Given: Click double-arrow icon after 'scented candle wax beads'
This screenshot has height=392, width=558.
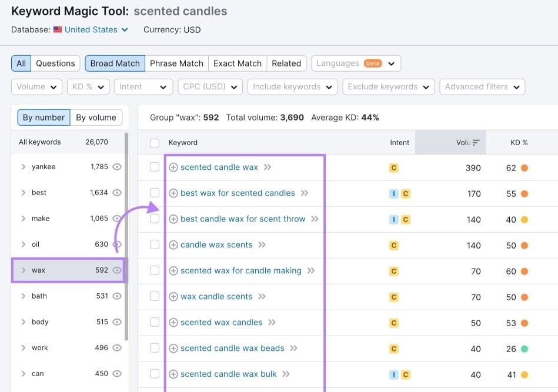Looking at the screenshot, I should pos(293,349).
